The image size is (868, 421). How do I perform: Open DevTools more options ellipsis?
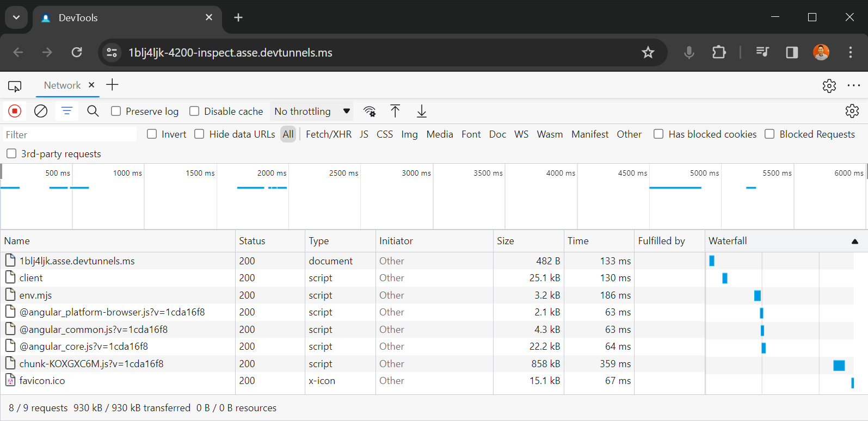click(x=854, y=85)
